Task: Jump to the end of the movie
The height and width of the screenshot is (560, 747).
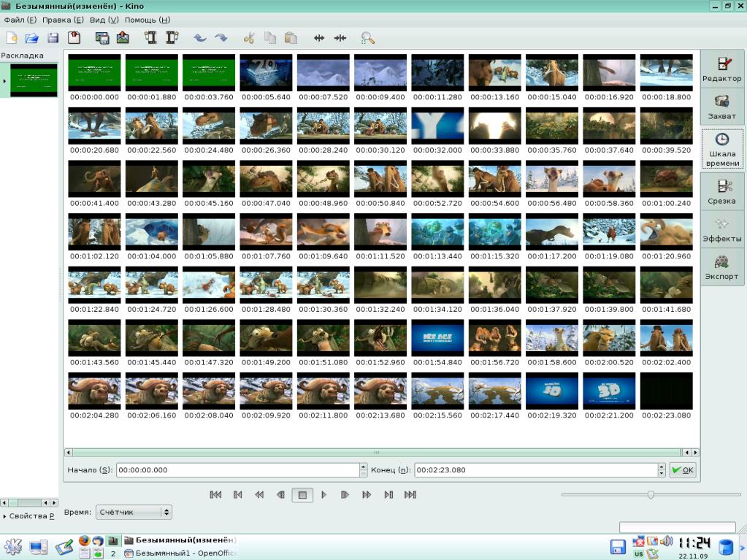Action: point(410,495)
